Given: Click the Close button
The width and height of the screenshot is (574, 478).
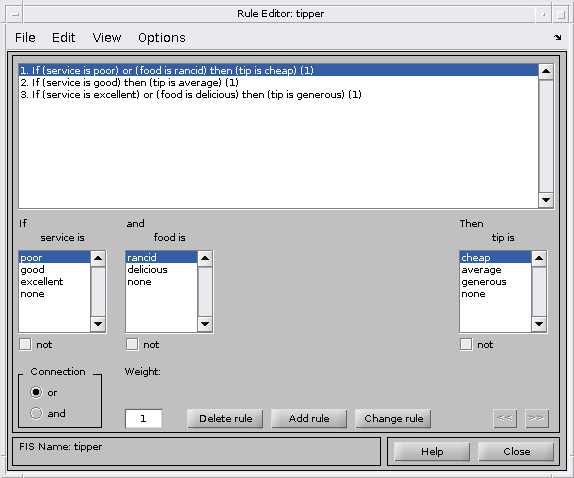Looking at the screenshot, I should pos(516,451).
